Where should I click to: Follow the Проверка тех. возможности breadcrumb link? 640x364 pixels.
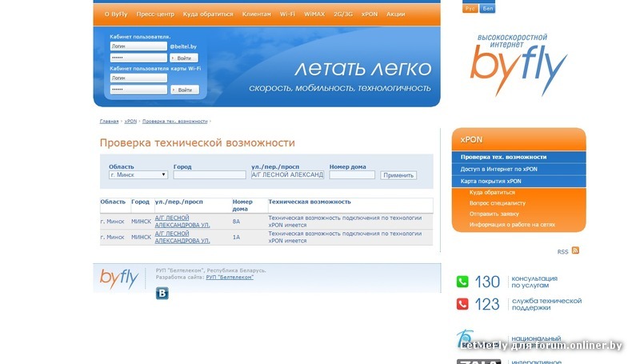click(174, 121)
